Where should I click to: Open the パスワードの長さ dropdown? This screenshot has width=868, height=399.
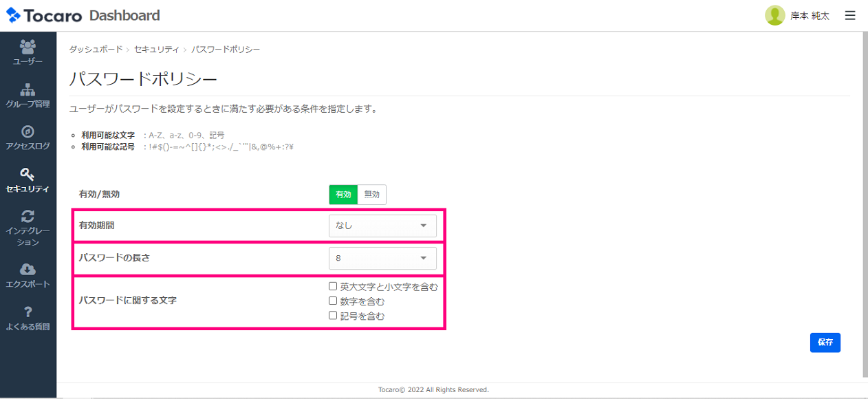pos(382,258)
